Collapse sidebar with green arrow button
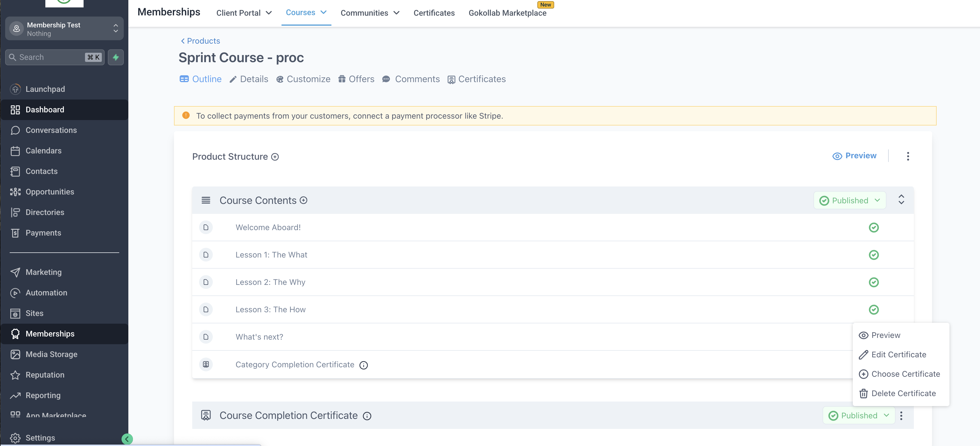980x446 pixels. point(127,439)
